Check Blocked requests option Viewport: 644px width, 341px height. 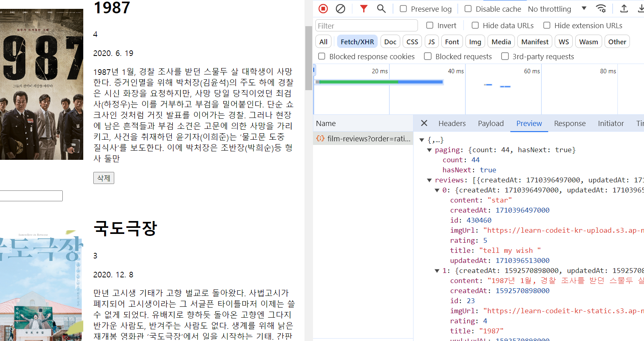click(428, 56)
